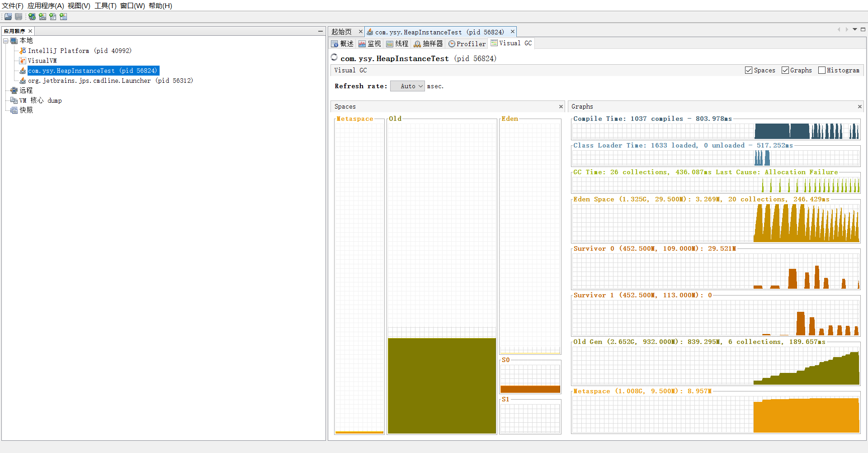
Task: Click the Load Snapshot toolbar icon
Action: (x=8, y=17)
